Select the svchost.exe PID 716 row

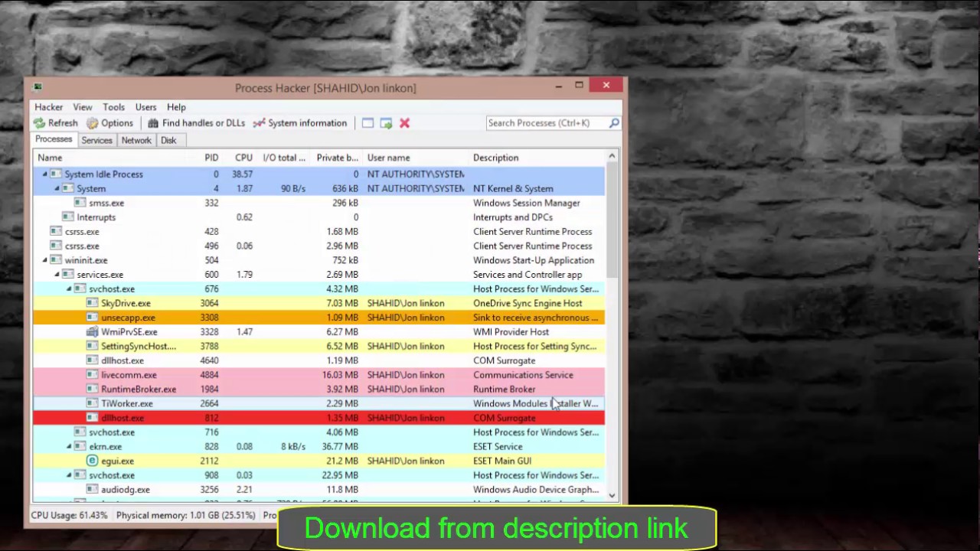318,432
